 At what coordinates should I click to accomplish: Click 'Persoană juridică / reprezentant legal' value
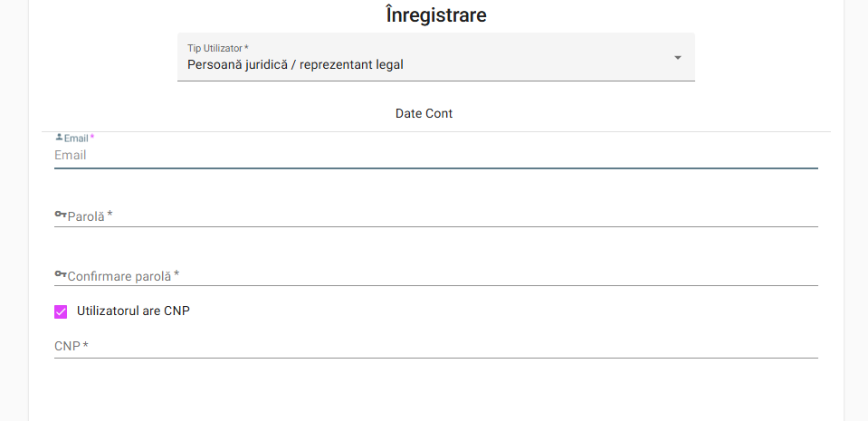click(295, 65)
